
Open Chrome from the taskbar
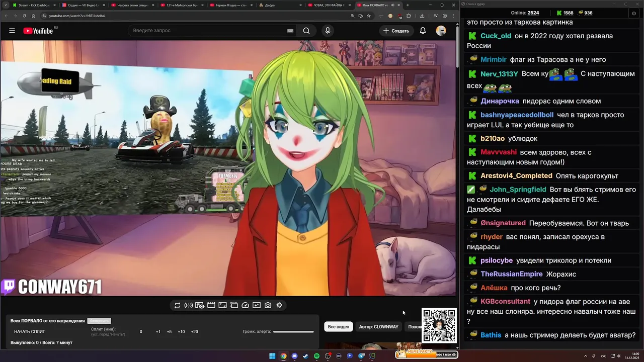coord(283,356)
